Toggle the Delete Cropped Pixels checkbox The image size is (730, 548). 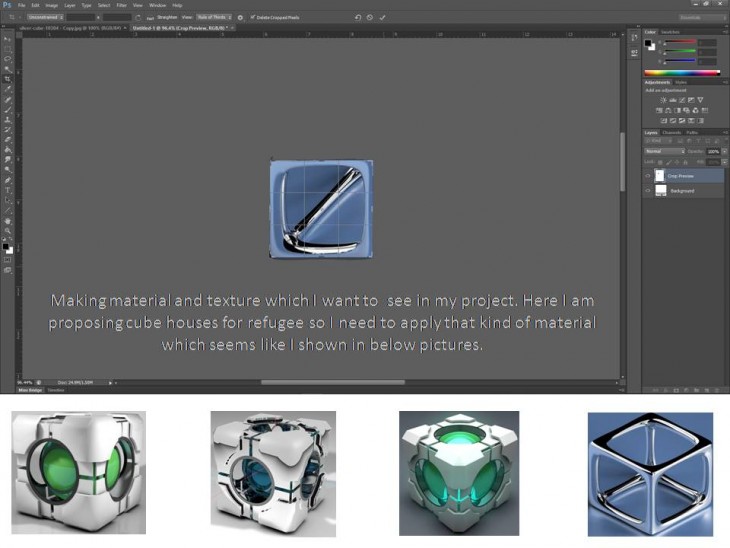[x=252, y=17]
